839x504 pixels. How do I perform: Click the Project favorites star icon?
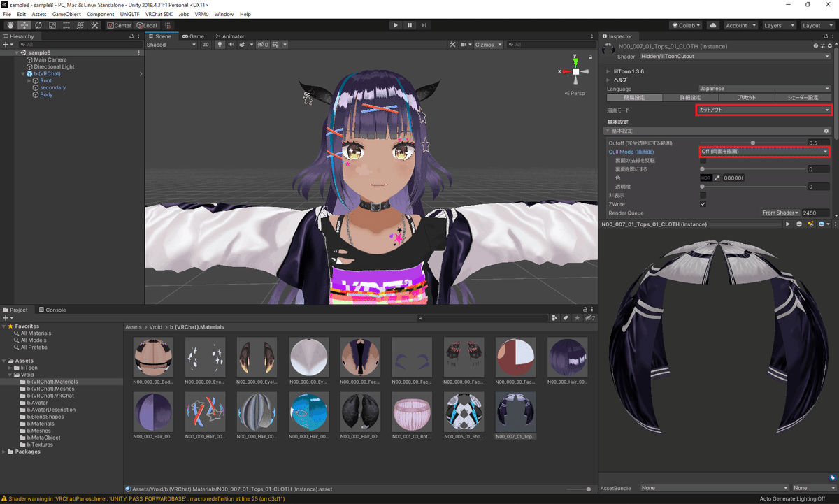pyautogui.click(x=577, y=318)
